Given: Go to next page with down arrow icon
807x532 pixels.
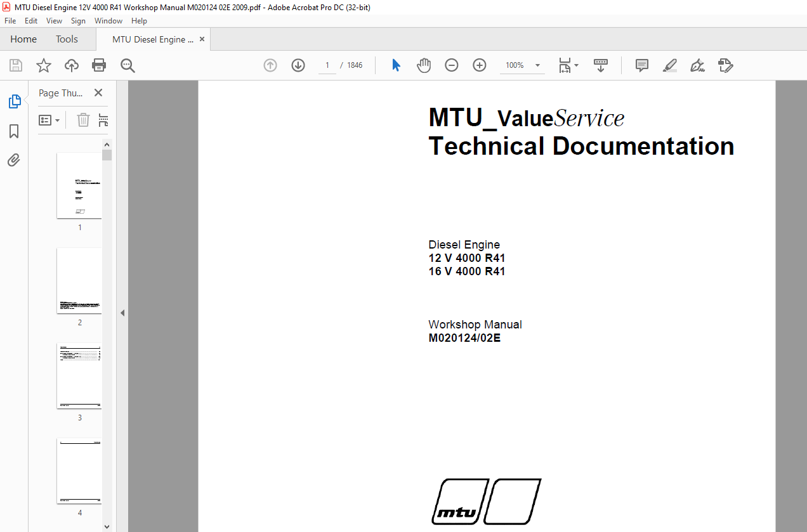Looking at the screenshot, I should point(298,65).
